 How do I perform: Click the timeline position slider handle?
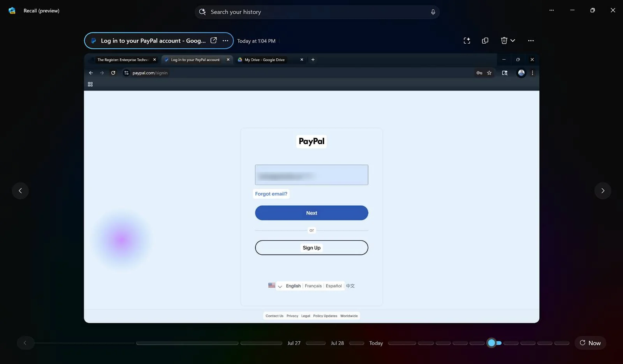492,343
